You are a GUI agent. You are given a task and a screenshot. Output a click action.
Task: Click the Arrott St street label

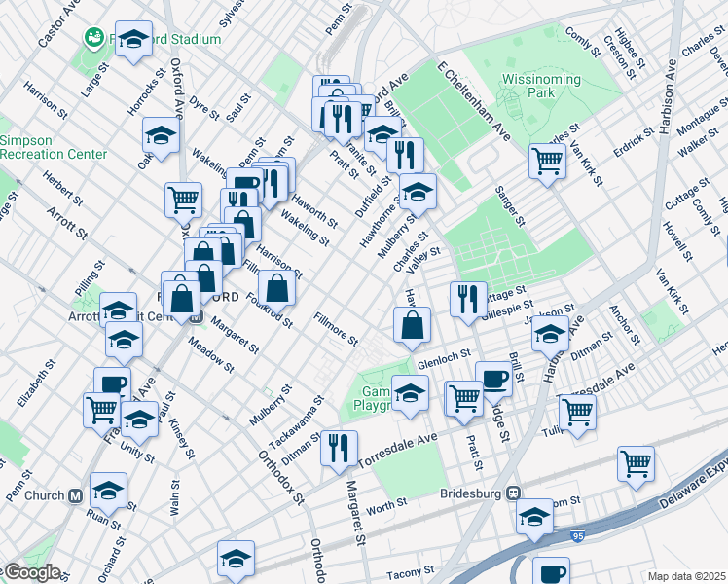click(67, 223)
